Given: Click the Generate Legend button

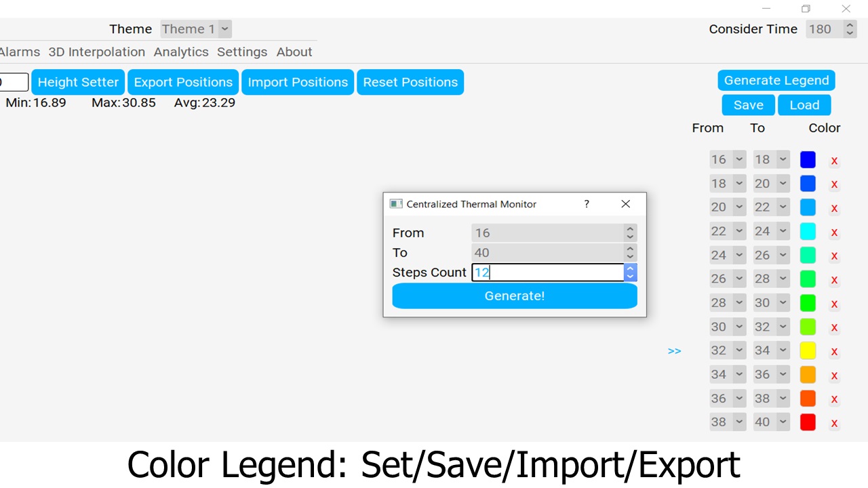Looking at the screenshot, I should tap(776, 81).
